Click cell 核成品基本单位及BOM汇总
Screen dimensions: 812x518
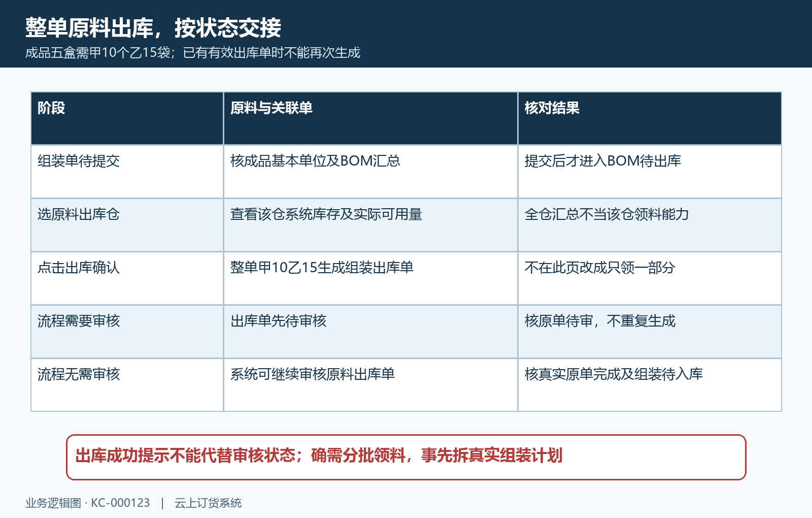(x=370, y=172)
